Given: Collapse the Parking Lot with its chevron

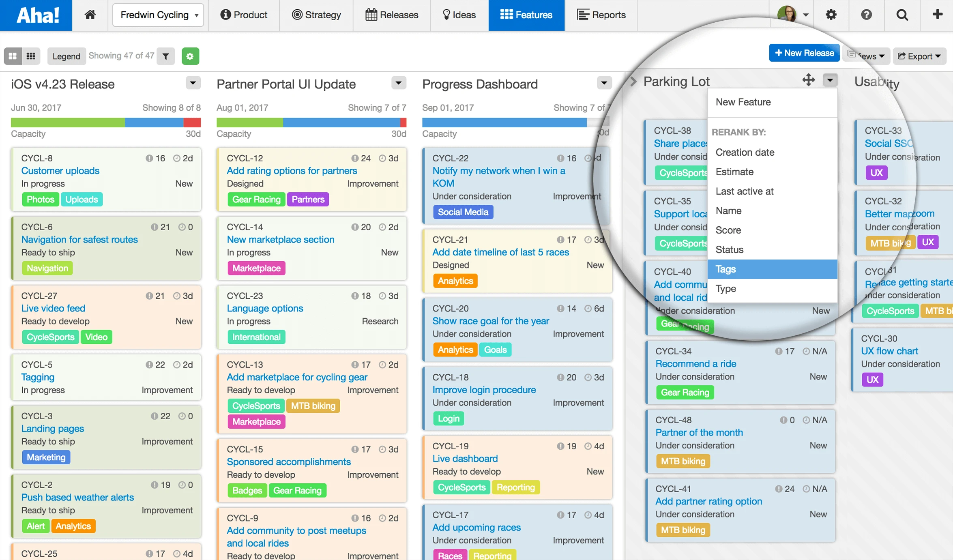Looking at the screenshot, I should point(633,82).
